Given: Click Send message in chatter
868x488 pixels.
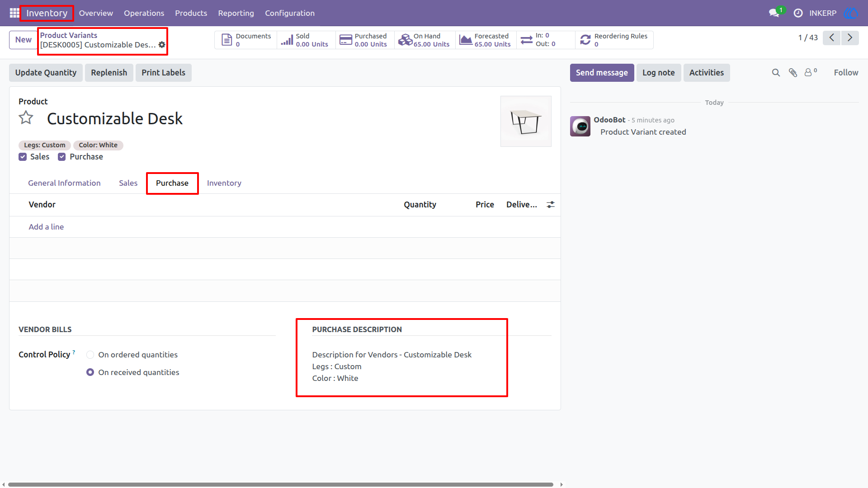Looking at the screenshot, I should [602, 73].
